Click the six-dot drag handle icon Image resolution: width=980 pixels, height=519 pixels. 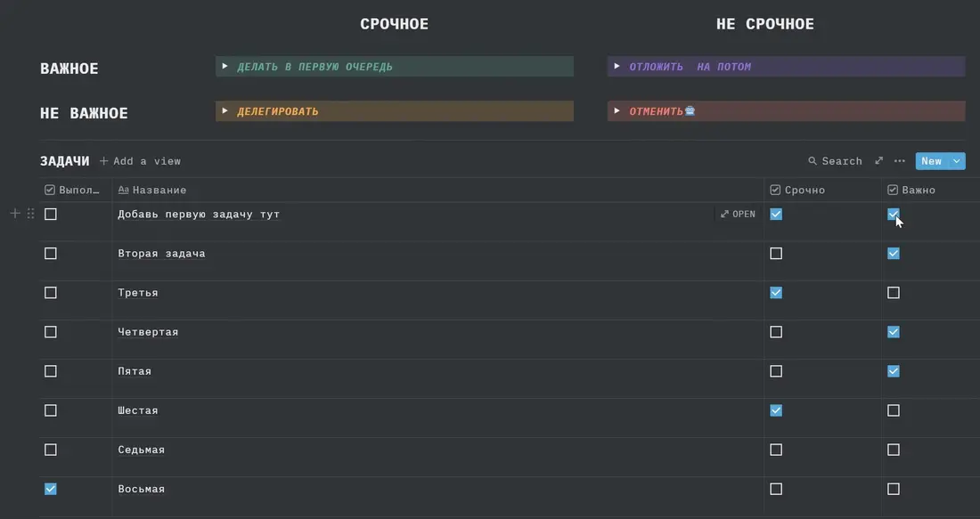point(30,214)
